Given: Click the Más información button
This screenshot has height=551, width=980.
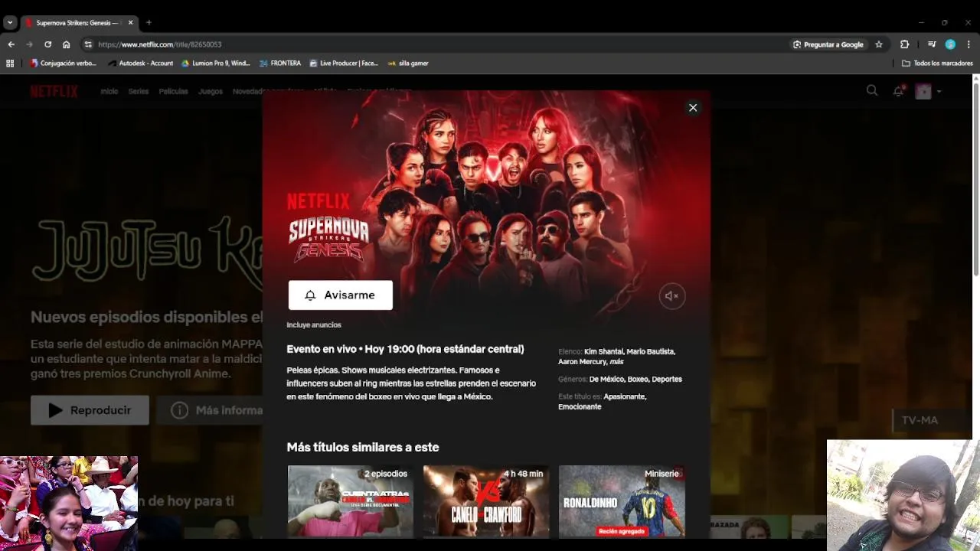Looking at the screenshot, I should pos(211,410).
